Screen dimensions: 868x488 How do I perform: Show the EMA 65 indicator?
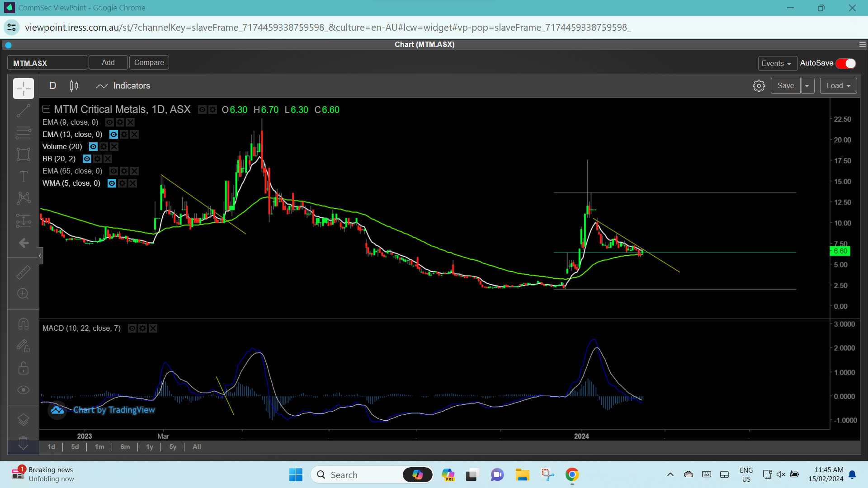coord(113,171)
